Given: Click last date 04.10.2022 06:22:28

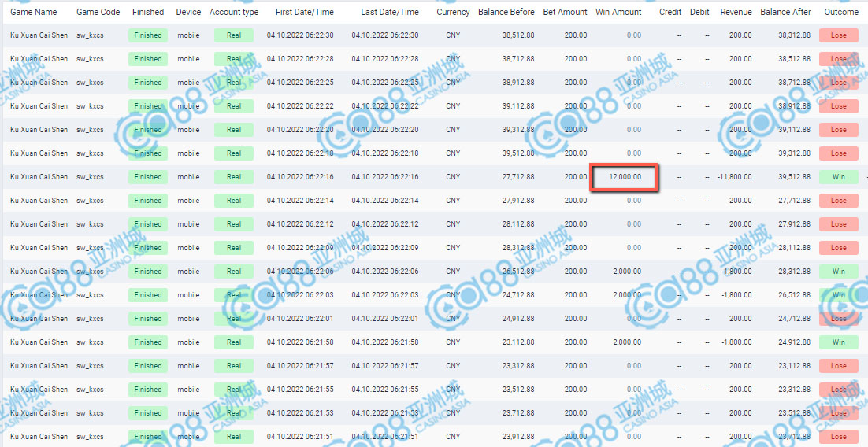Looking at the screenshot, I should (x=385, y=59).
